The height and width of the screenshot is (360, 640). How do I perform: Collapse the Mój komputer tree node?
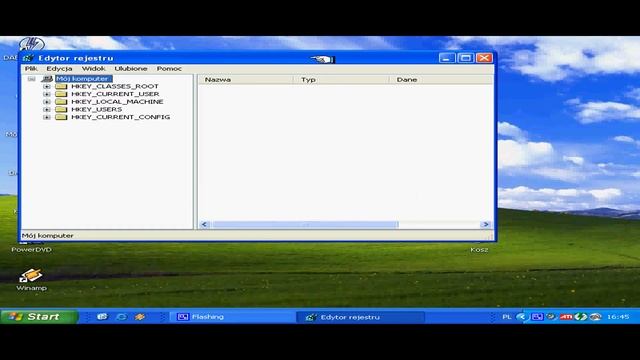(31, 78)
